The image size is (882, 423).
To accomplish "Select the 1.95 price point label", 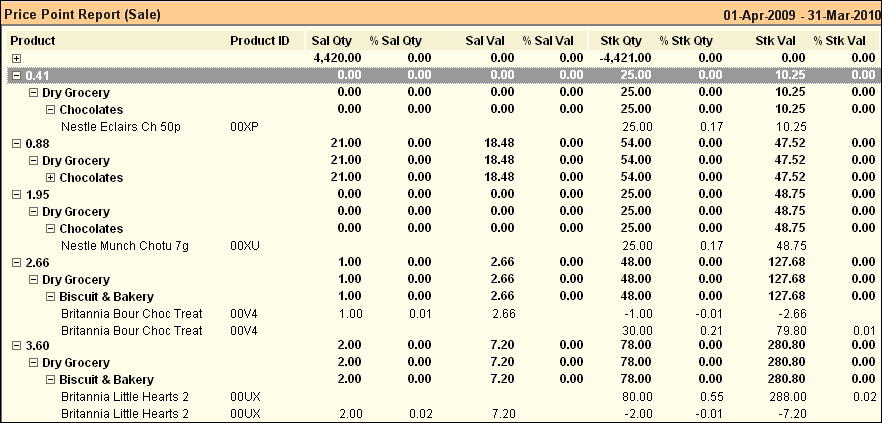I will click(x=38, y=195).
